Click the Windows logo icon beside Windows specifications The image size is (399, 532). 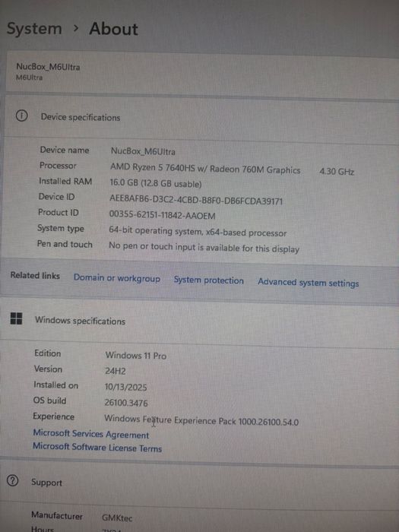16,318
